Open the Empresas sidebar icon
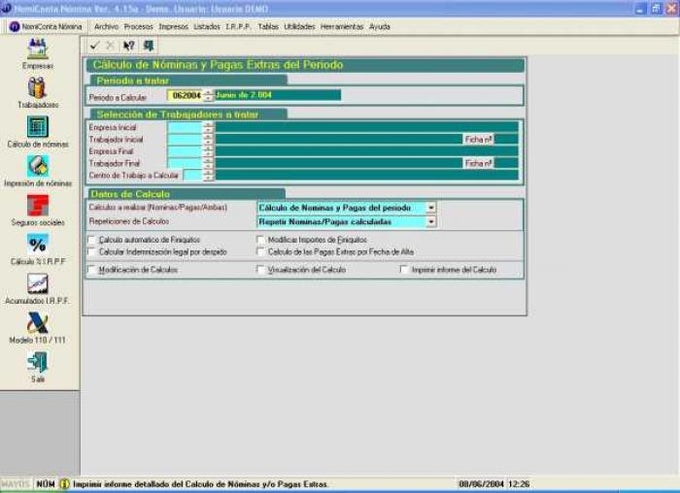680x493 pixels. tap(38, 49)
